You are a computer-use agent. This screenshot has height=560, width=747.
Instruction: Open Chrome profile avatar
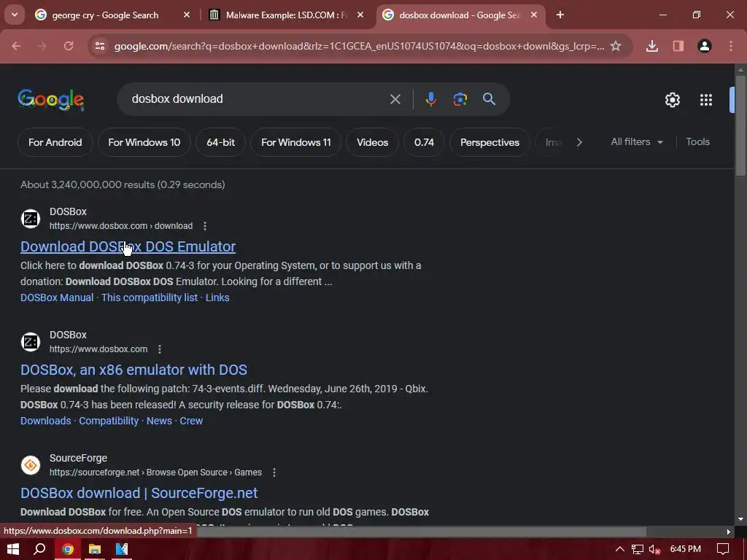(x=705, y=46)
